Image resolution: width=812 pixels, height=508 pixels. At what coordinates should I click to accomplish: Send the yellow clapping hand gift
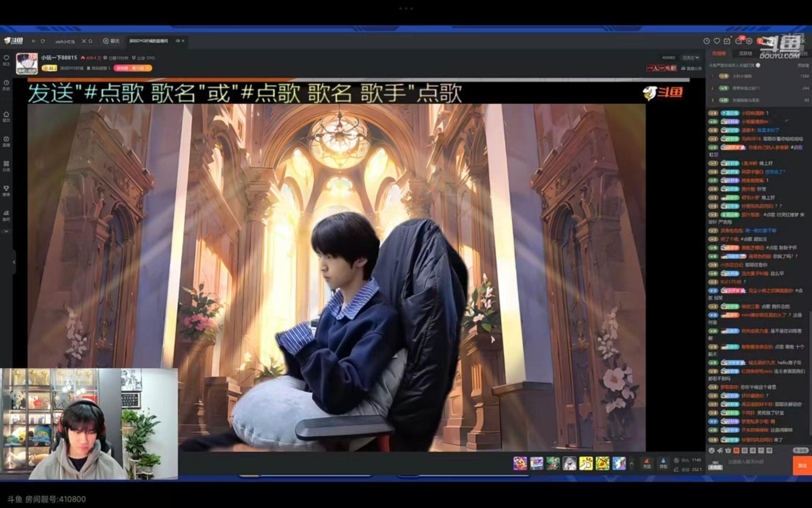pos(586,464)
